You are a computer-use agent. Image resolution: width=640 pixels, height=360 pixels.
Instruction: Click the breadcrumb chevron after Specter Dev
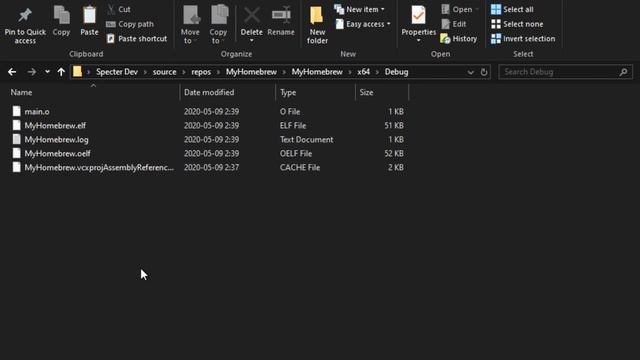(145, 72)
